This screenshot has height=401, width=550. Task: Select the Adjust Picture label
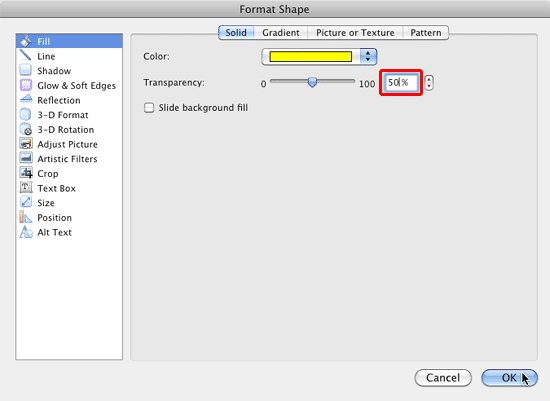[67, 144]
